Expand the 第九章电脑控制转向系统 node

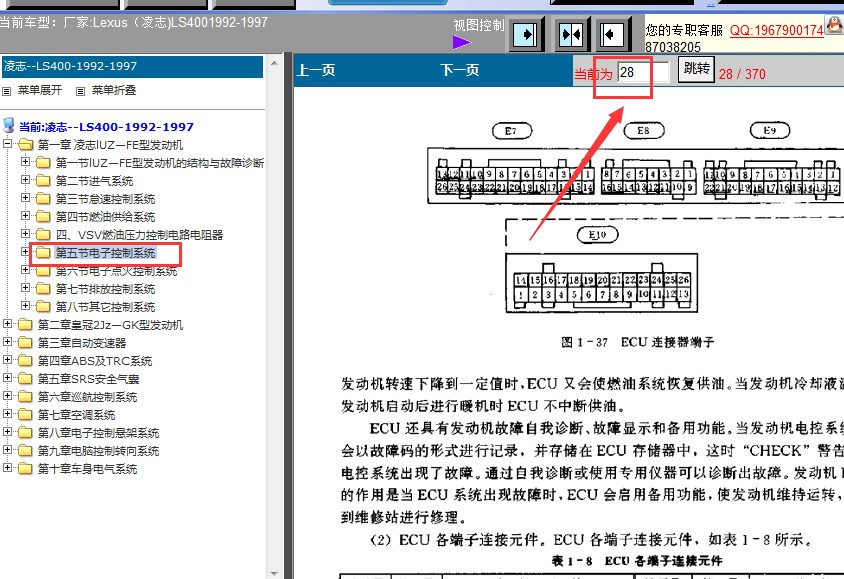point(8,449)
